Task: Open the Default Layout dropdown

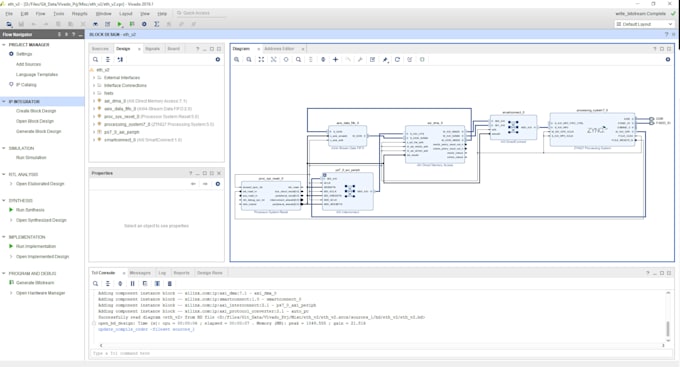Action: pyautogui.click(x=644, y=24)
